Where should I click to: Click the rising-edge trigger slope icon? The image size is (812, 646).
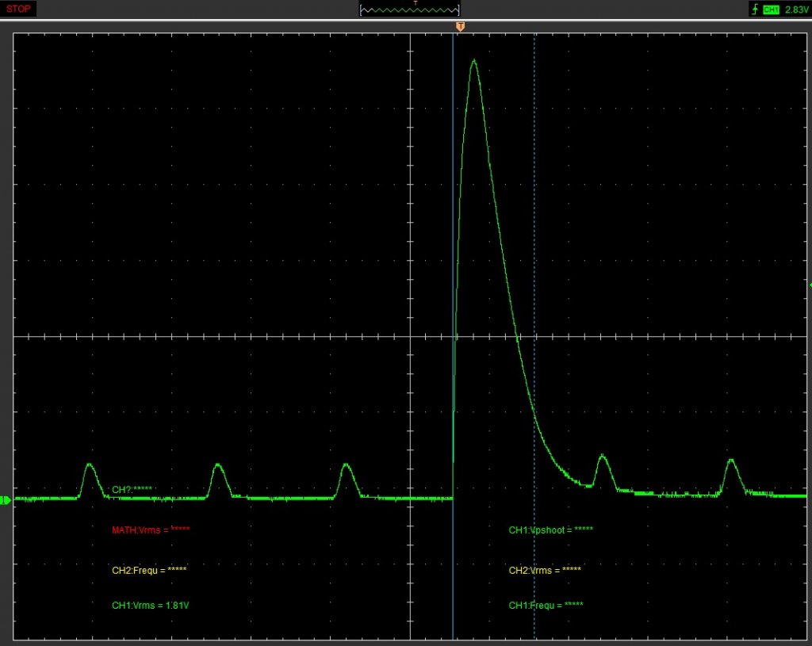(x=755, y=10)
